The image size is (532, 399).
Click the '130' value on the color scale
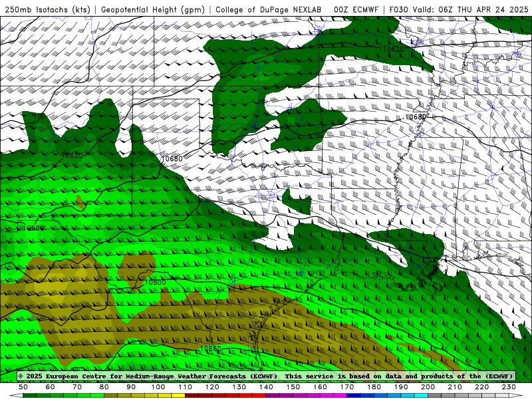click(239, 387)
